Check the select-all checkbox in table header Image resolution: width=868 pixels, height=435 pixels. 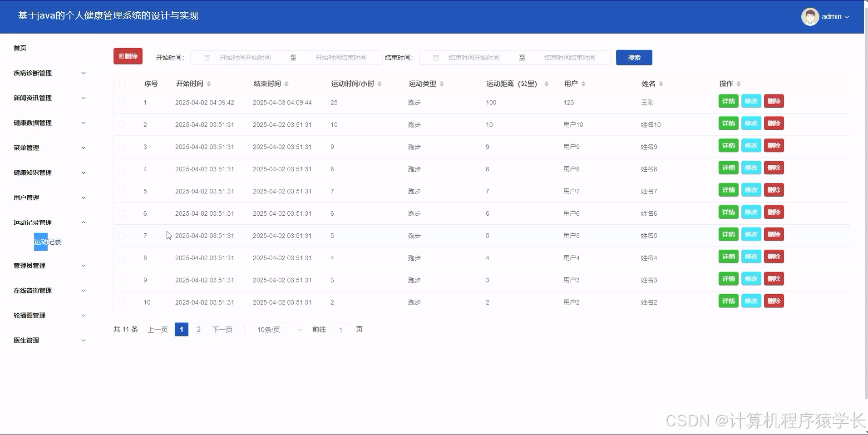[122, 84]
